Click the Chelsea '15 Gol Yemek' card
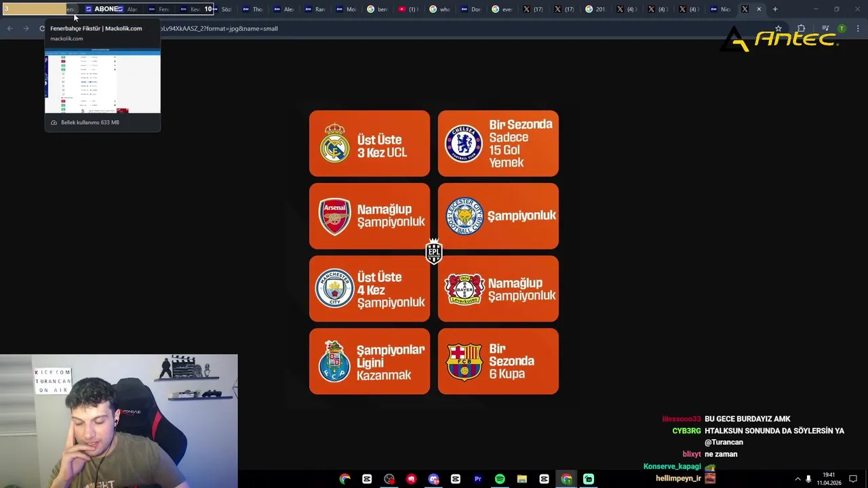Image resolution: width=868 pixels, height=488 pixels. pos(498,144)
